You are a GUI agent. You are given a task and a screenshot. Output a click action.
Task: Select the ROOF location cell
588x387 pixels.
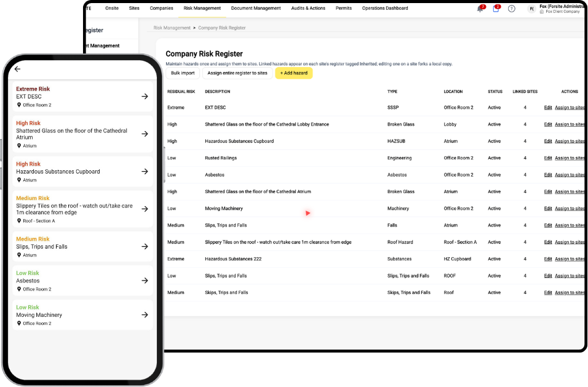point(450,276)
